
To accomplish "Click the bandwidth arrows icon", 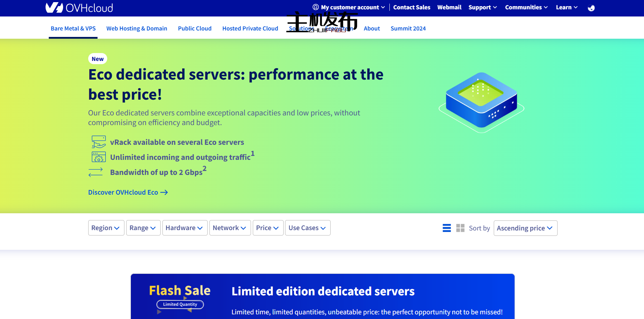I will click(96, 172).
